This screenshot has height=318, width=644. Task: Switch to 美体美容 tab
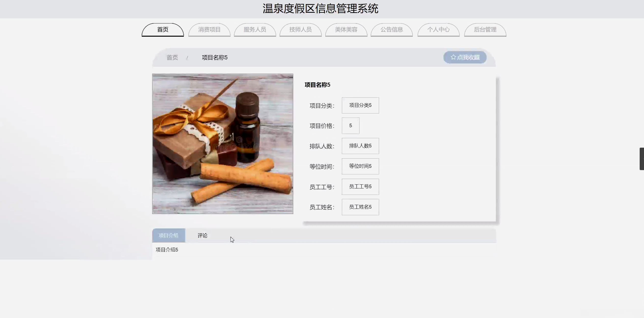click(x=346, y=30)
